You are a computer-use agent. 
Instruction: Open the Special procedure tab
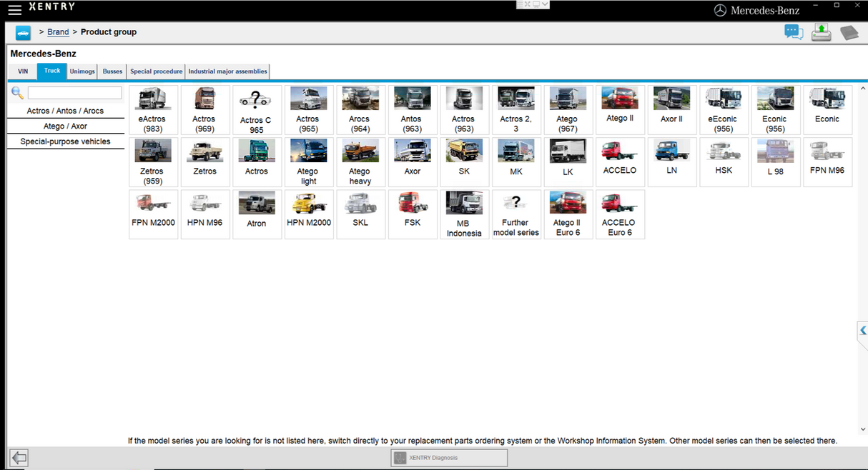156,71
